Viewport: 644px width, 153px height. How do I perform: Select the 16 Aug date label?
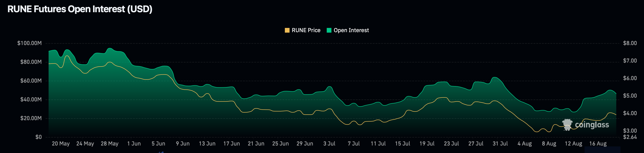tap(598, 144)
